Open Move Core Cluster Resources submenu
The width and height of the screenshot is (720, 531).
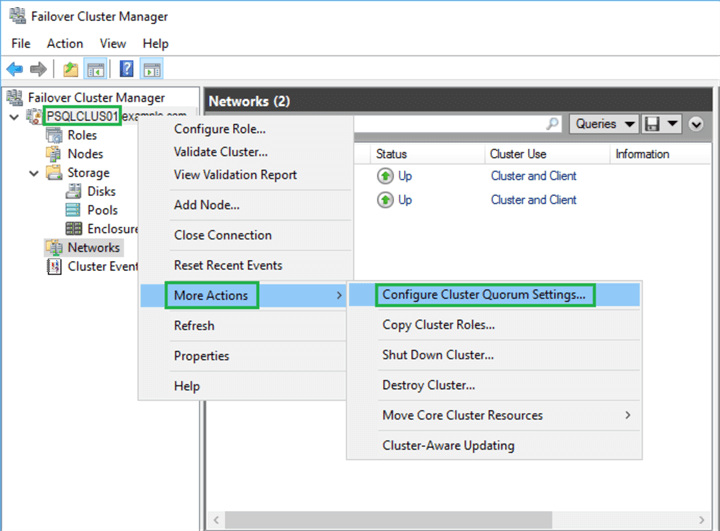462,415
